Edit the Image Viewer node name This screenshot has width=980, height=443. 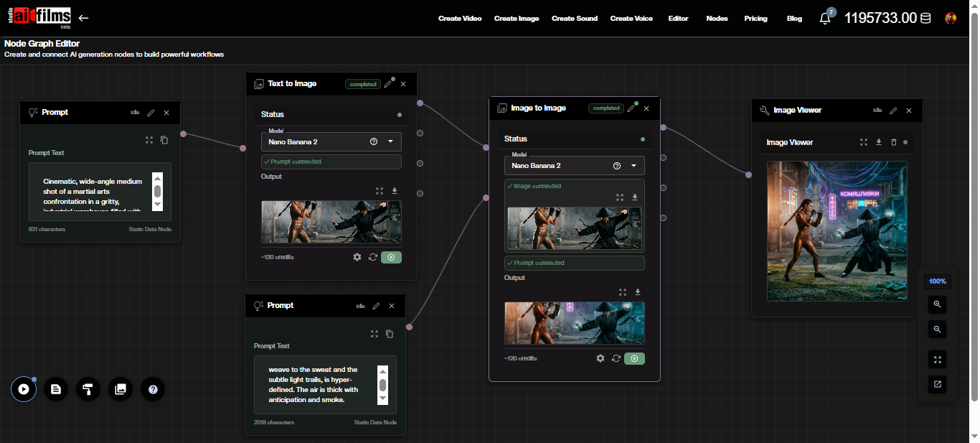892,110
